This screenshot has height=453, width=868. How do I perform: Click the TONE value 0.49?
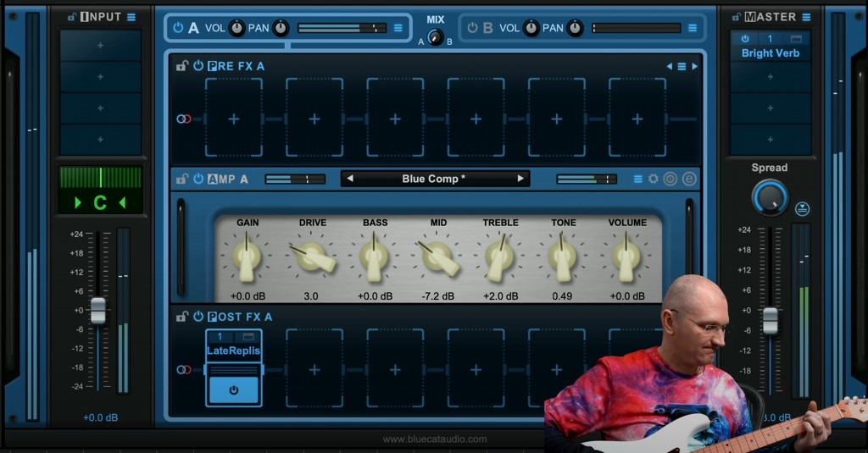[562, 296]
